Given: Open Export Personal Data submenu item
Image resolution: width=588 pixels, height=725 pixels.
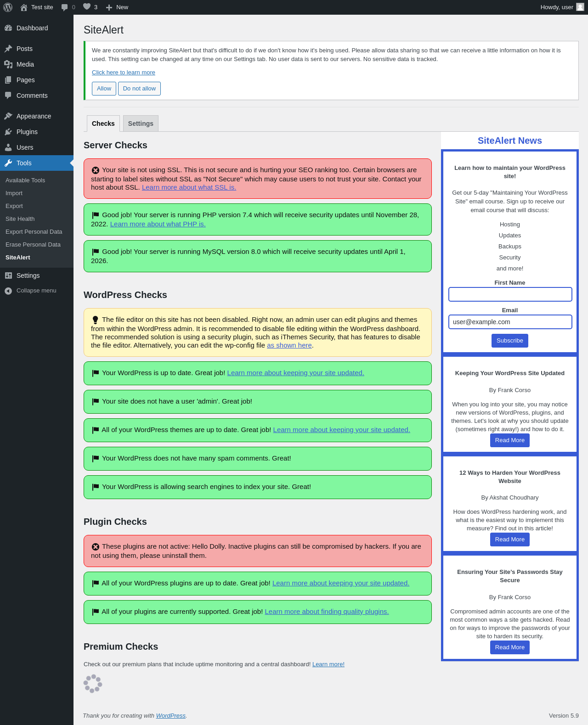Looking at the screenshot, I should click(x=34, y=232).
